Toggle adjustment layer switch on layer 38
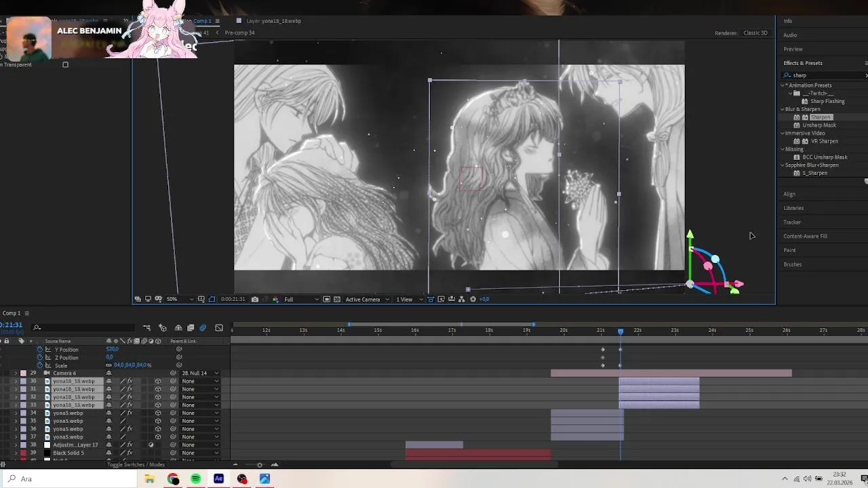Viewport: 868px width, 488px height. pyautogui.click(x=151, y=445)
